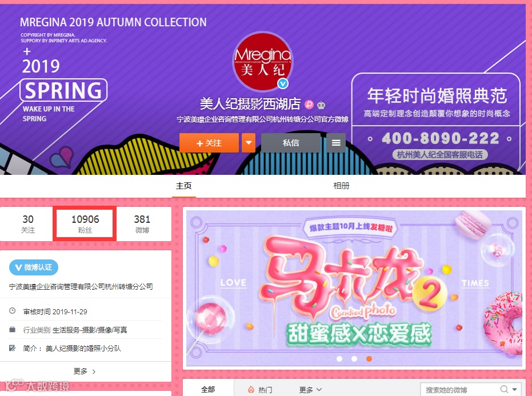Select the orange third carousel dot
This screenshot has width=532, height=396.
tap(369, 359)
